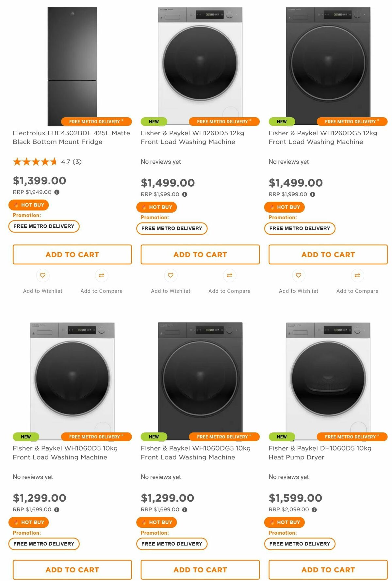Add WH1060DG5 10kg washer to cart
The image size is (392, 581).
[200, 570]
